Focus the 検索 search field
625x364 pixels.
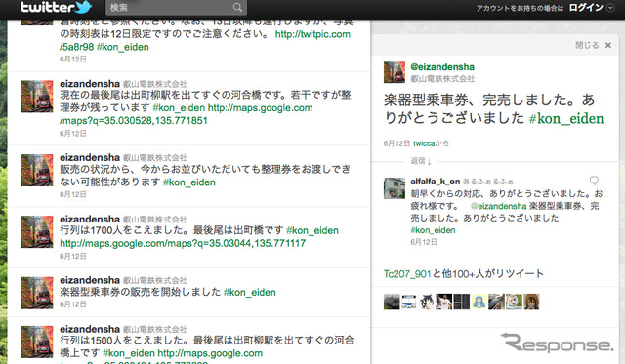coord(176,8)
